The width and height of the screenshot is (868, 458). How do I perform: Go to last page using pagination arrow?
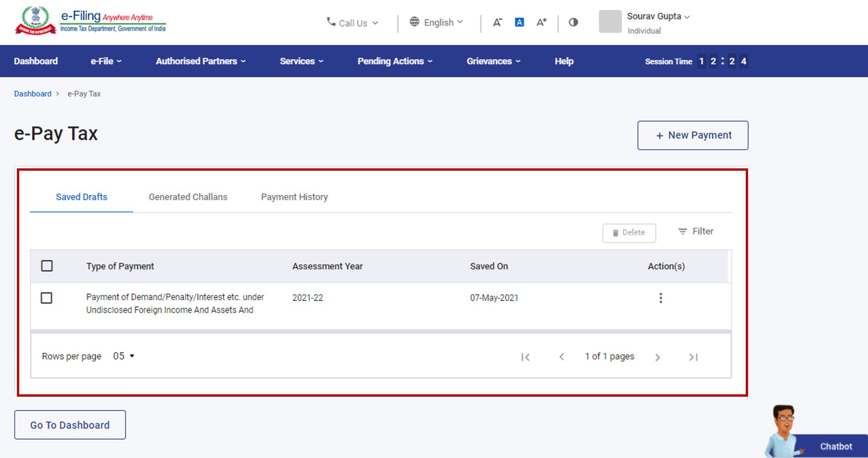[693, 357]
